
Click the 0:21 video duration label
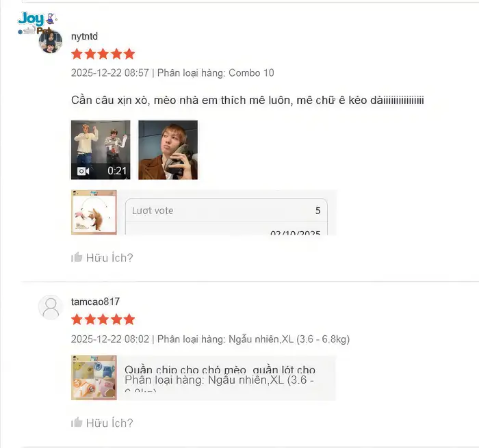point(117,171)
